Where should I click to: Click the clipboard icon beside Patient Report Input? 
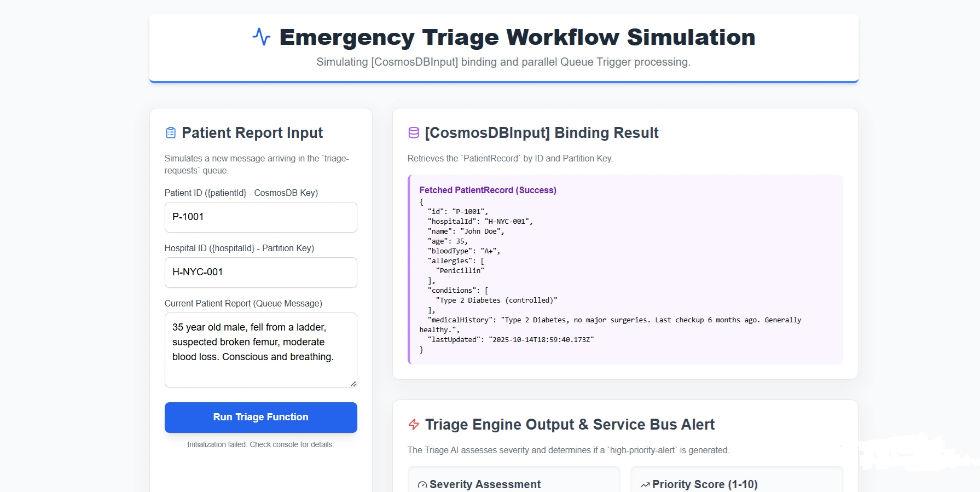coord(171,133)
